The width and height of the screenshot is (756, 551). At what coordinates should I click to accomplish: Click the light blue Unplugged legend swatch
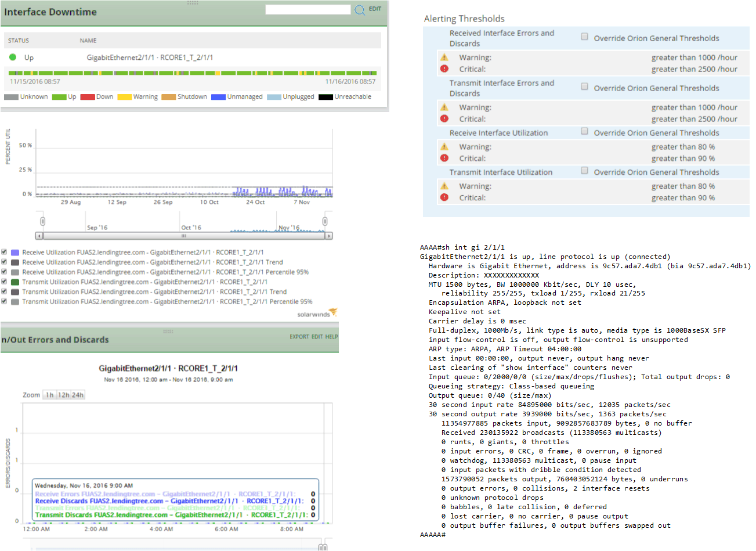click(x=274, y=97)
